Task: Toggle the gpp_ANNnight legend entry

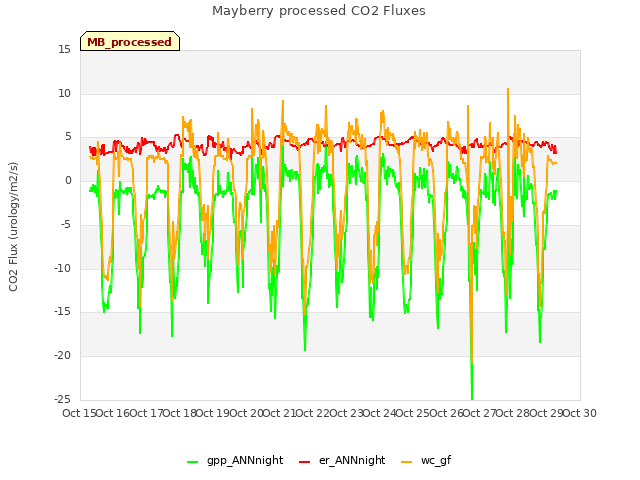Action: (235, 461)
